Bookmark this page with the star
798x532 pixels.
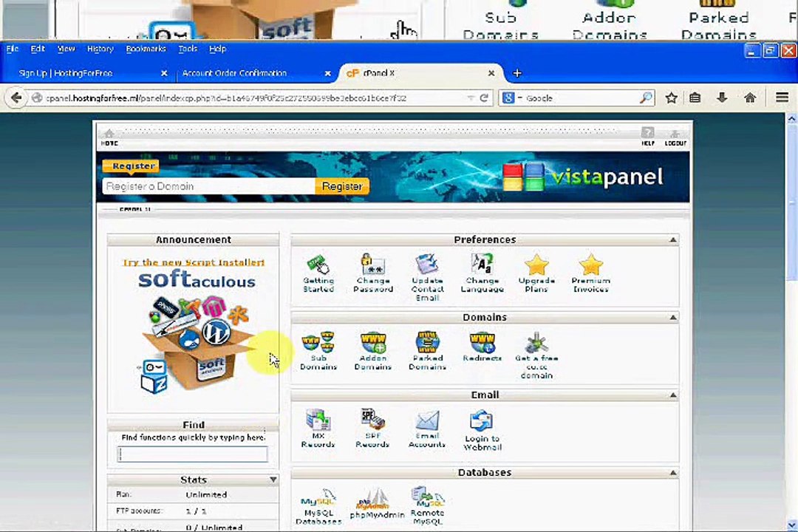[671, 98]
